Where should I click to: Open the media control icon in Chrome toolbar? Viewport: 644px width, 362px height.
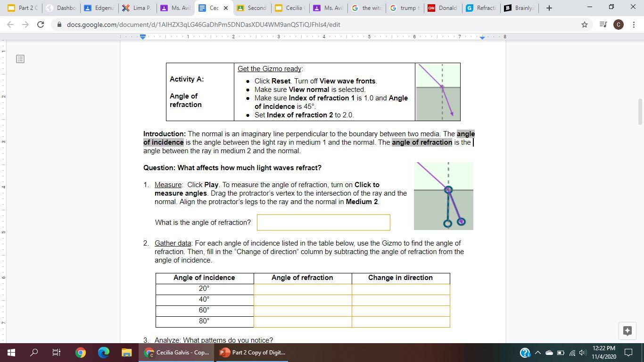(x=603, y=25)
